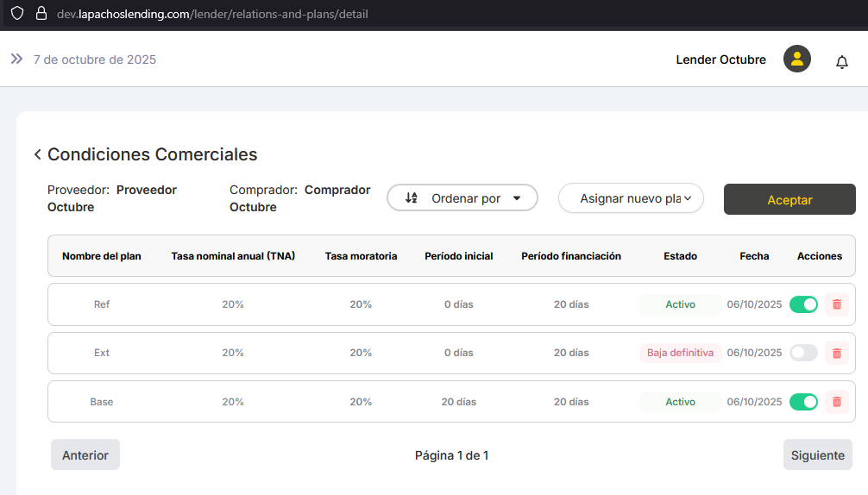Expand the Asignar nuevo plan dropdown
Image resolution: width=868 pixels, height=495 pixels.
coord(631,198)
